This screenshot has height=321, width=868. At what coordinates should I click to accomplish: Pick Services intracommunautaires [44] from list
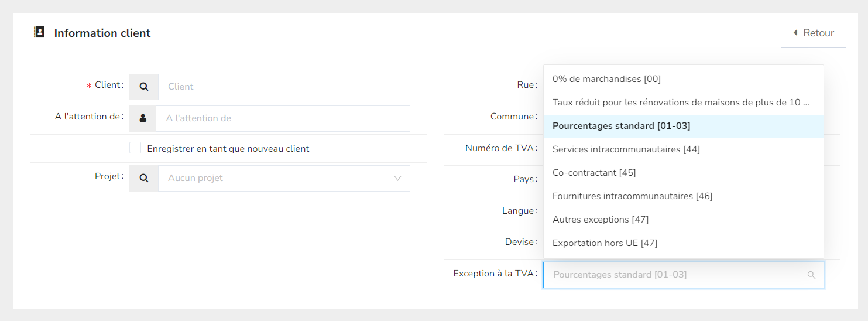[626, 149]
